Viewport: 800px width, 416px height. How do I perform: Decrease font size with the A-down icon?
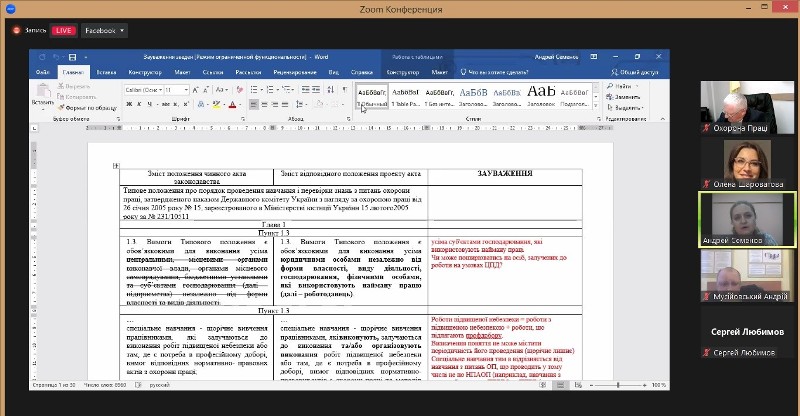[x=206, y=90]
